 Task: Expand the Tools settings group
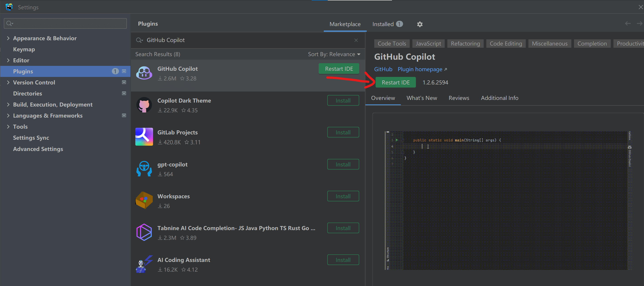click(x=8, y=126)
